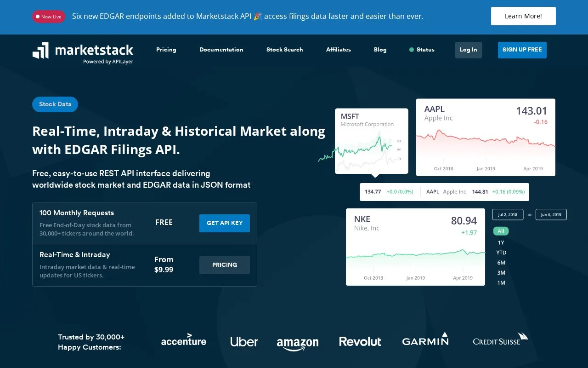This screenshot has width=588, height=368.
Task: Open the Pricing menu item
Action: 166,50
